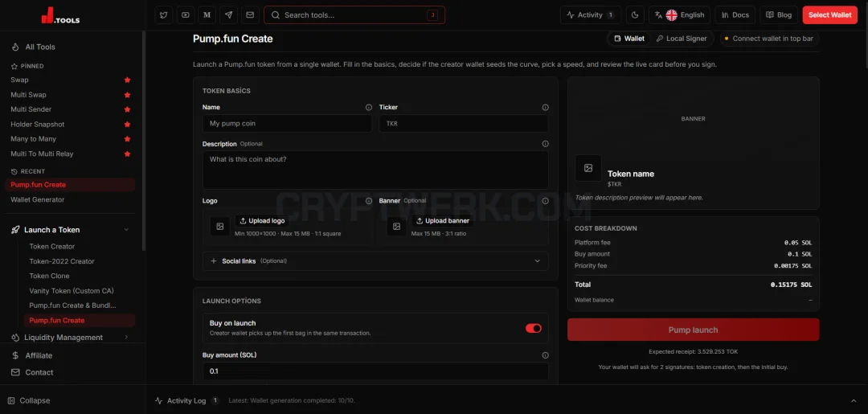Image resolution: width=868 pixels, height=414 pixels.
Task: Open the Blog page
Action: coord(779,15)
